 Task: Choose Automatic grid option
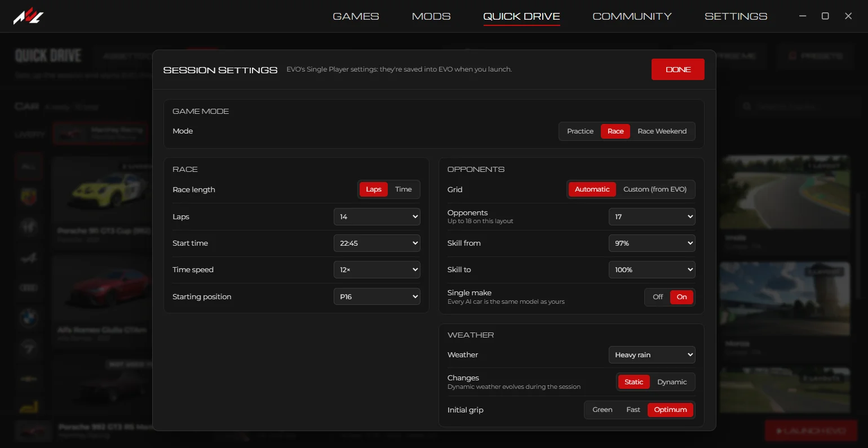592,189
